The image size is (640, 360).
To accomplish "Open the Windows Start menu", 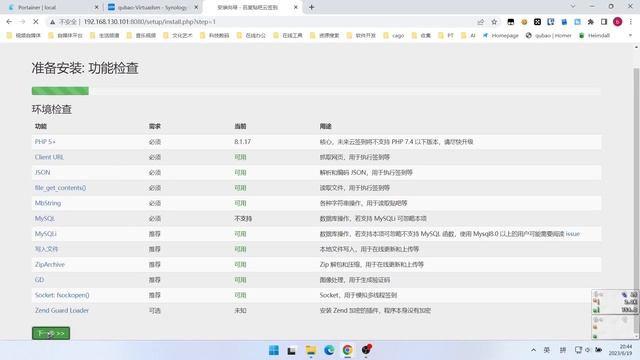I will 274,350.
